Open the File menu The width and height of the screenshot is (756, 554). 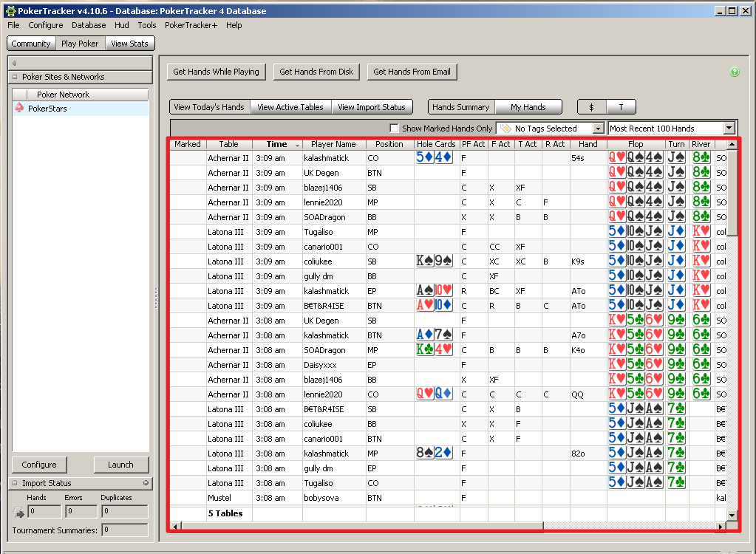click(x=13, y=25)
